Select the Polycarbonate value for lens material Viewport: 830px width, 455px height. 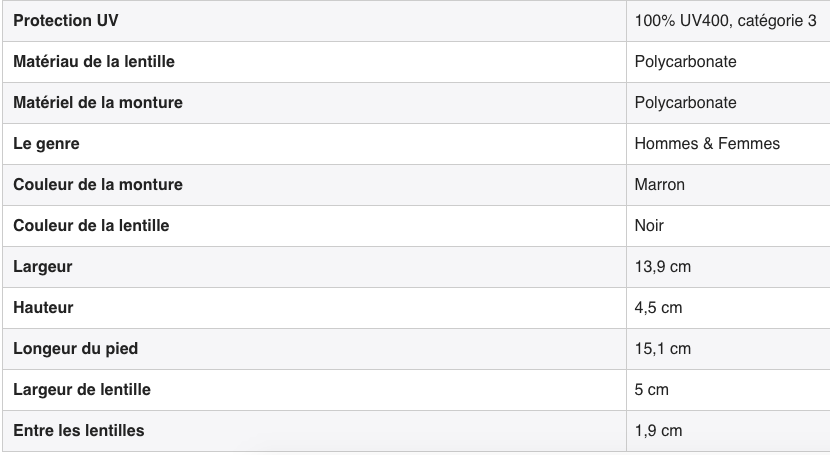click(685, 62)
